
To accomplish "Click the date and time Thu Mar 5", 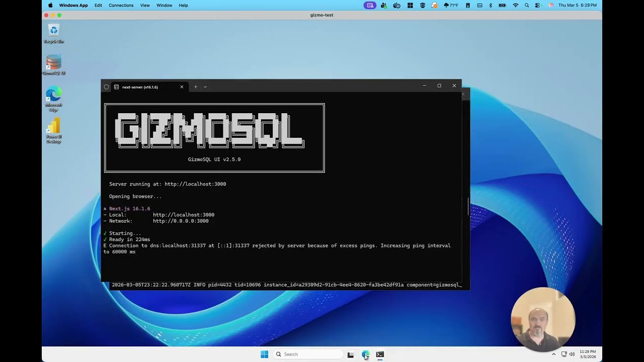I will 578,6.
